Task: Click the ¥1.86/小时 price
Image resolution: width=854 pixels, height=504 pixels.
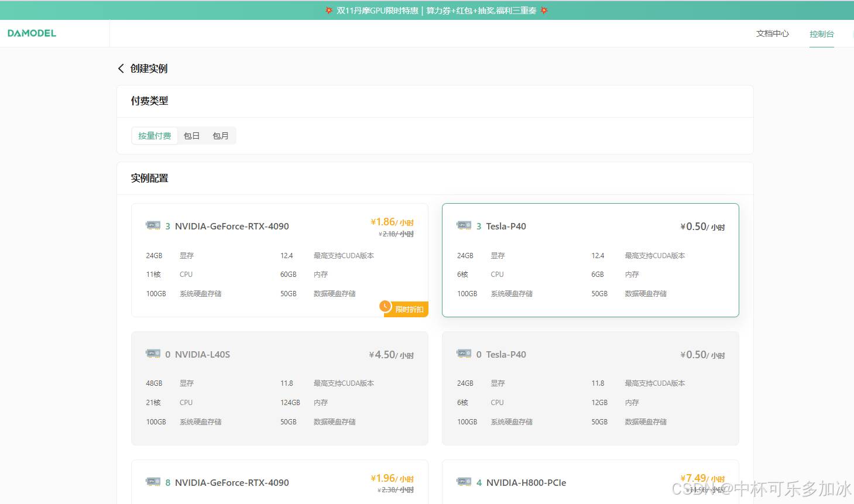Action: (392, 222)
